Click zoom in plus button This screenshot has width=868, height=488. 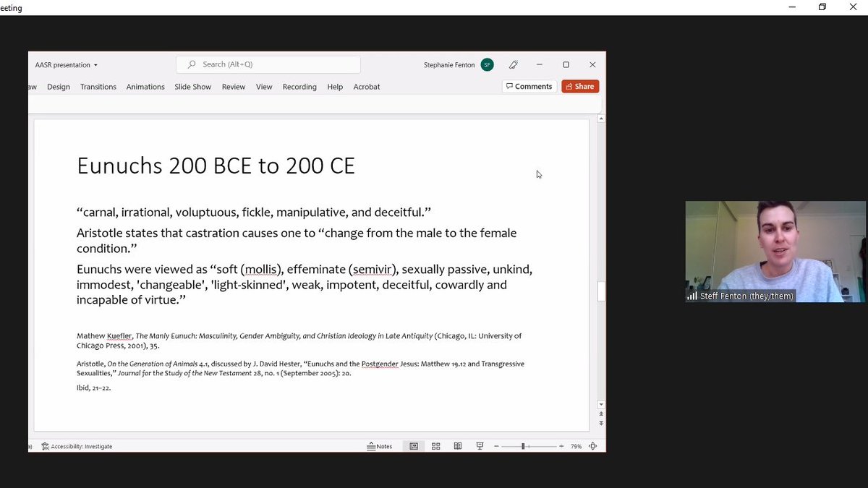click(x=562, y=446)
